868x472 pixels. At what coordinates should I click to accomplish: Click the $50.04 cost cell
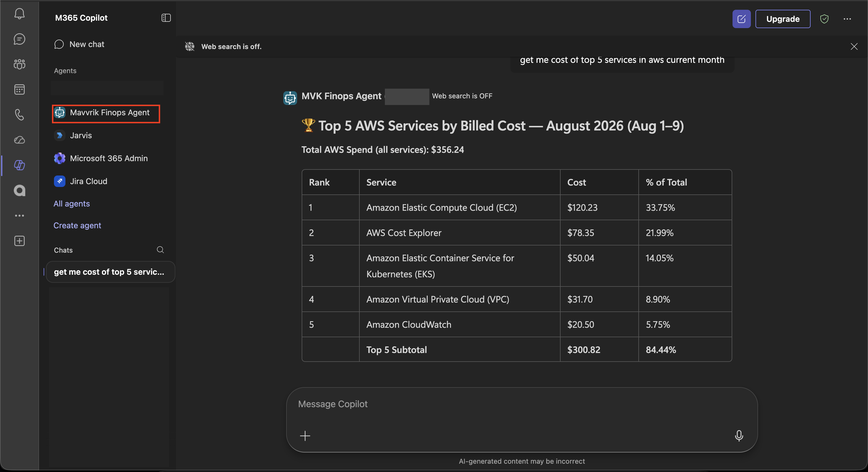(x=599, y=266)
